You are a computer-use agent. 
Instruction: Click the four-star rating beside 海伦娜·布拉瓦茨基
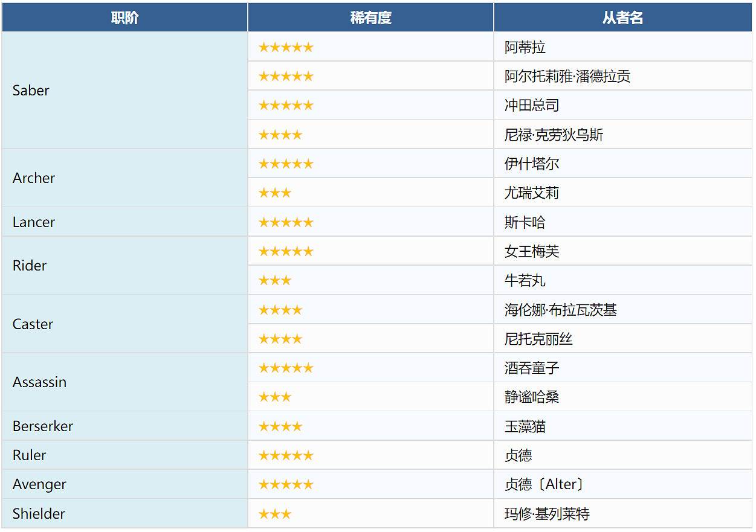(x=280, y=310)
